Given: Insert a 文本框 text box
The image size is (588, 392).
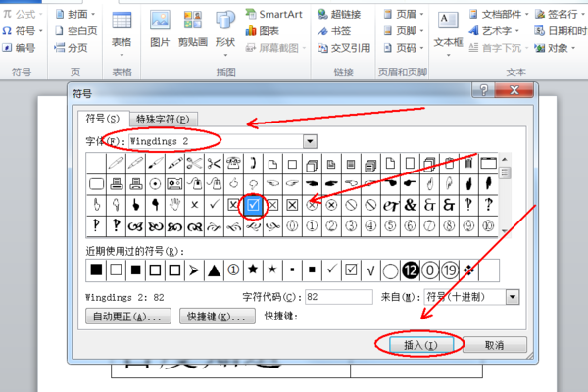Looking at the screenshot, I should click(449, 29).
